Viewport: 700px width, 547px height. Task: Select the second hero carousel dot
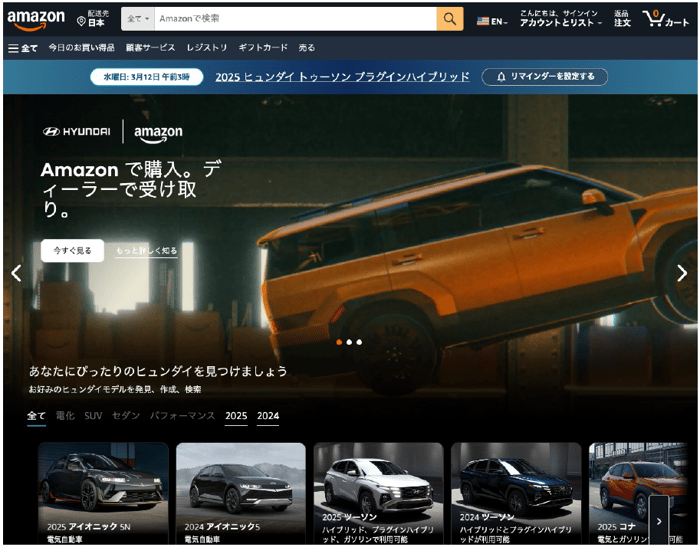pos(349,342)
